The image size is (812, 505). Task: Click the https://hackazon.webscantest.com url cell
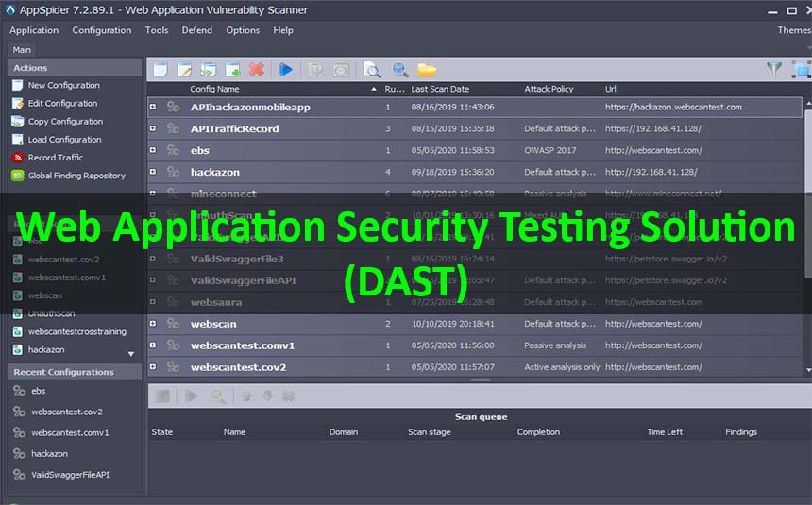pyautogui.click(x=673, y=107)
